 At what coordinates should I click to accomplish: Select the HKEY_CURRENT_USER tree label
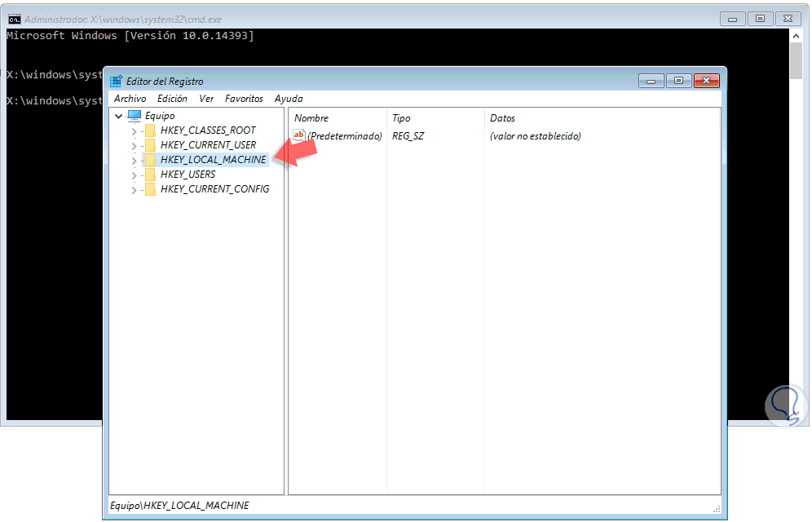coord(208,145)
